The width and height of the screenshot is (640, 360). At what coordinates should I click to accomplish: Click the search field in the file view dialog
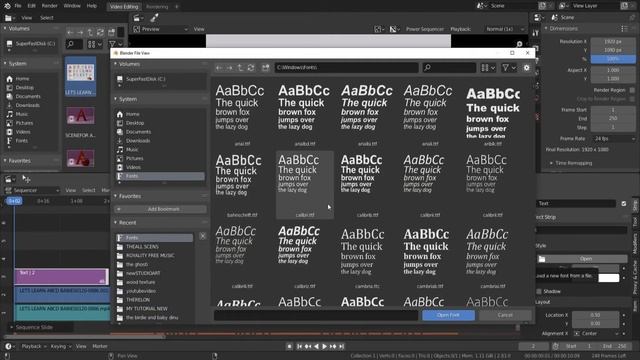[x=449, y=68]
